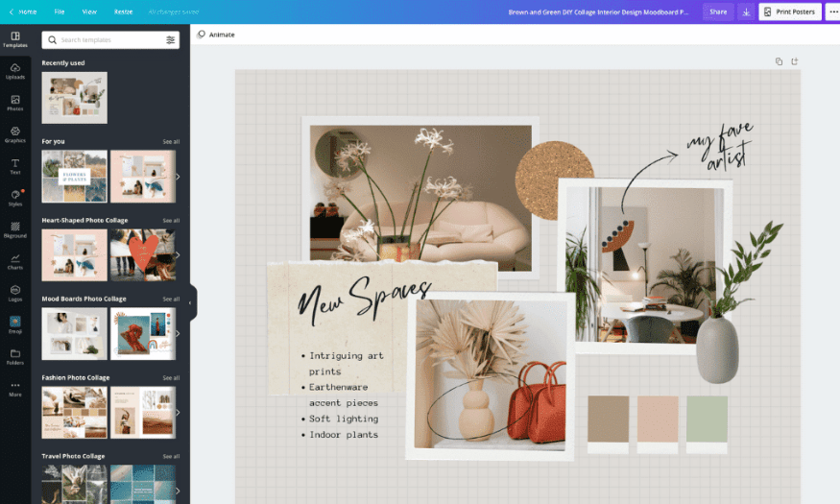Open the File menu
Image resolution: width=840 pixels, height=504 pixels.
click(60, 12)
